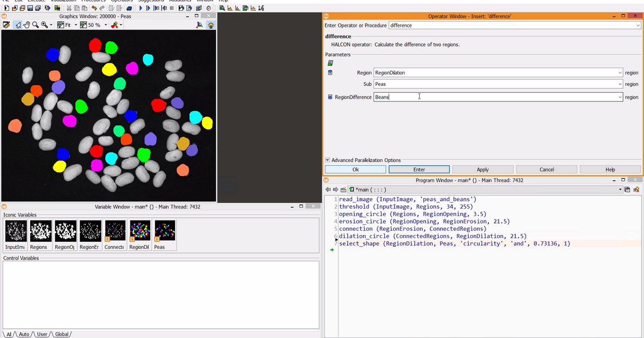
Task: Select the magnifier zoom tool in Graphics Window
Action: [35, 25]
